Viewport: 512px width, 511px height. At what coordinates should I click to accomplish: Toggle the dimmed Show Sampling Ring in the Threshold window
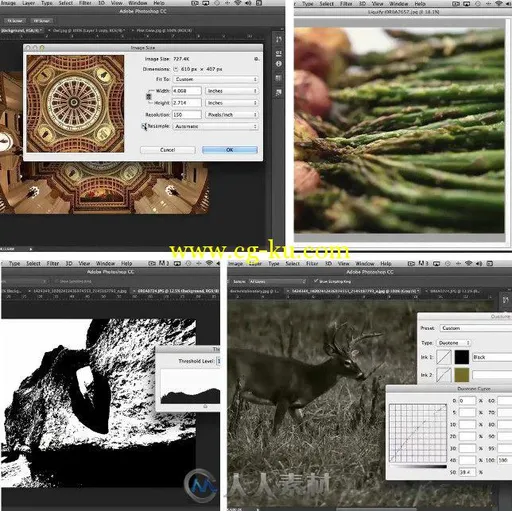point(56,281)
